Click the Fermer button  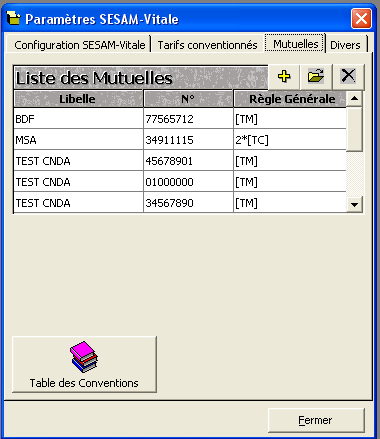[316, 420]
